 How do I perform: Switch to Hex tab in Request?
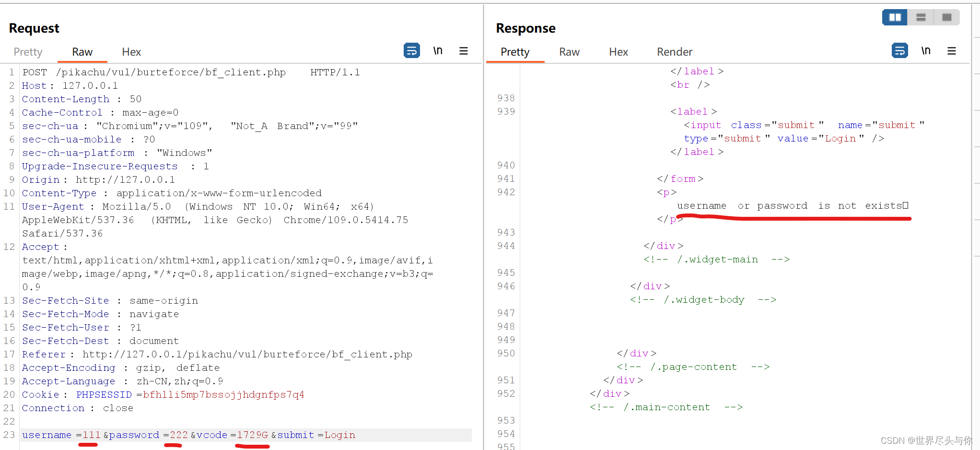click(x=131, y=52)
